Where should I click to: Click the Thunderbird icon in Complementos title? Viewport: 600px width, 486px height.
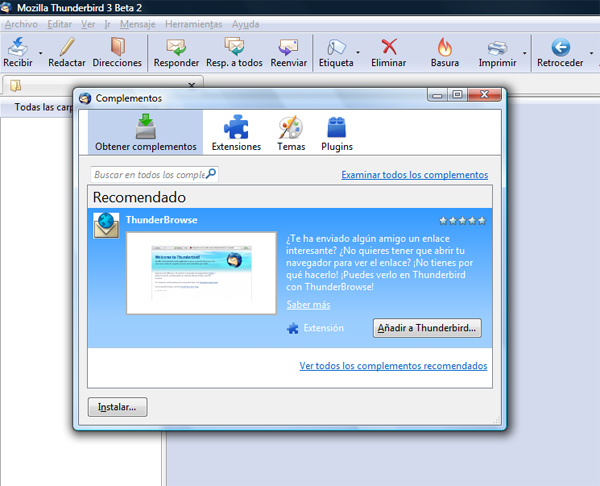[85, 98]
